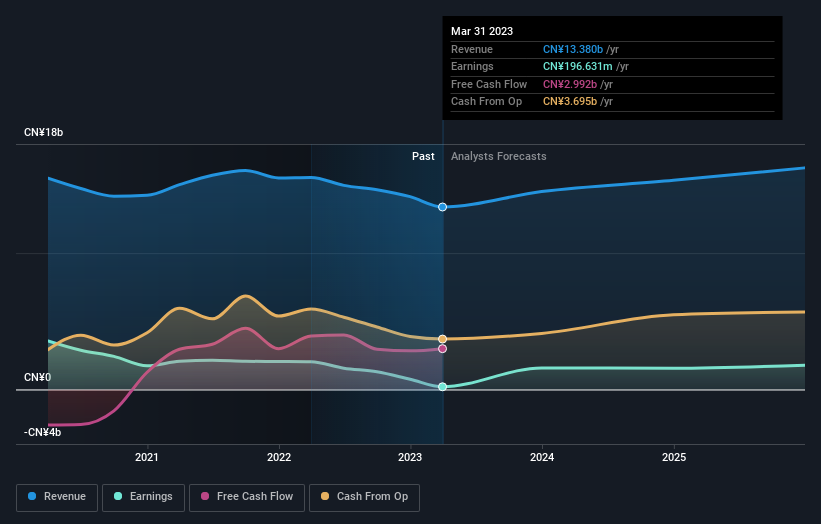Click the Cash From Op row label in tooltip
The width and height of the screenshot is (821, 524).
pyautogui.click(x=486, y=102)
